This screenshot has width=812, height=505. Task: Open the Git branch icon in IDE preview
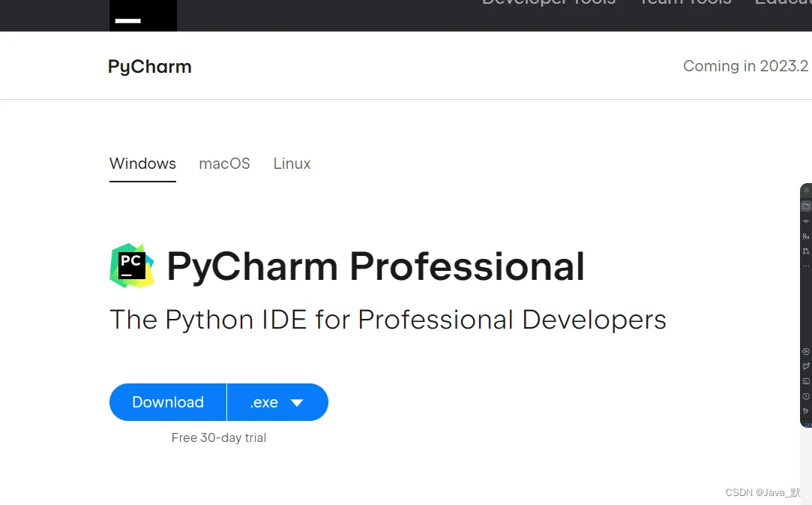[x=806, y=410]
